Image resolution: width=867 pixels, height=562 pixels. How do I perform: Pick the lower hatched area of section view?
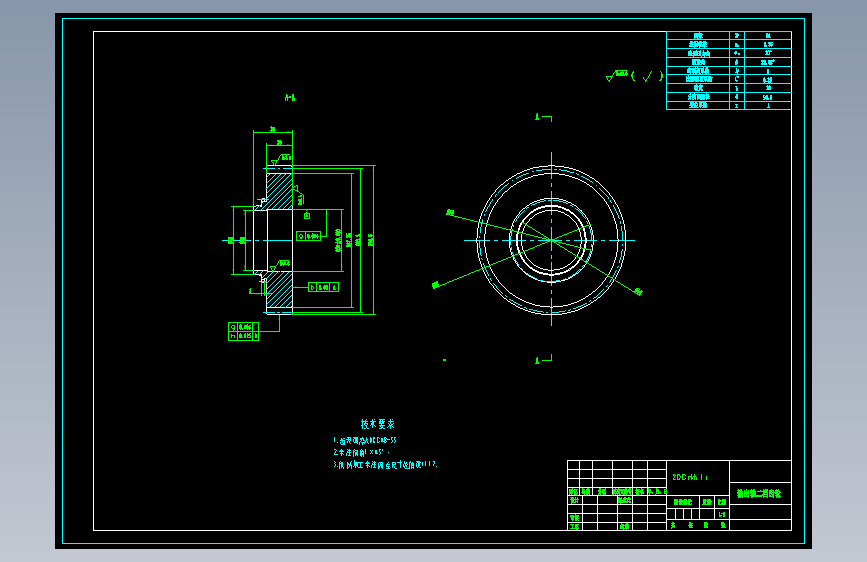coord(279,289)
